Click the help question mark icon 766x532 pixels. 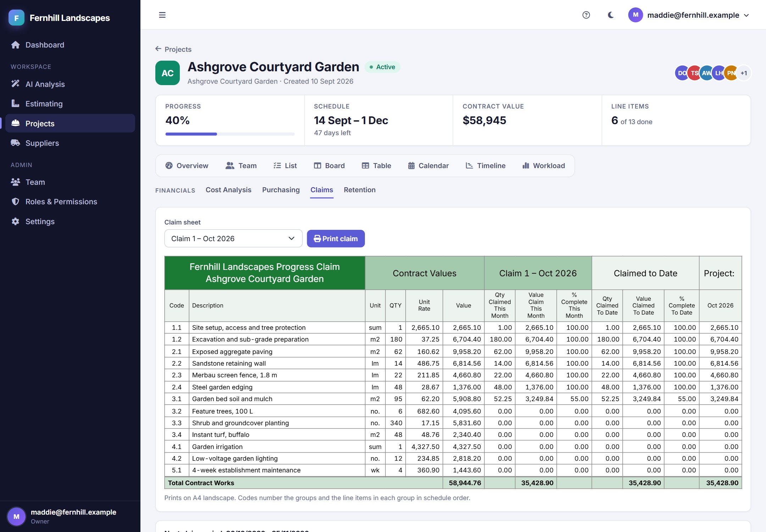586,15
